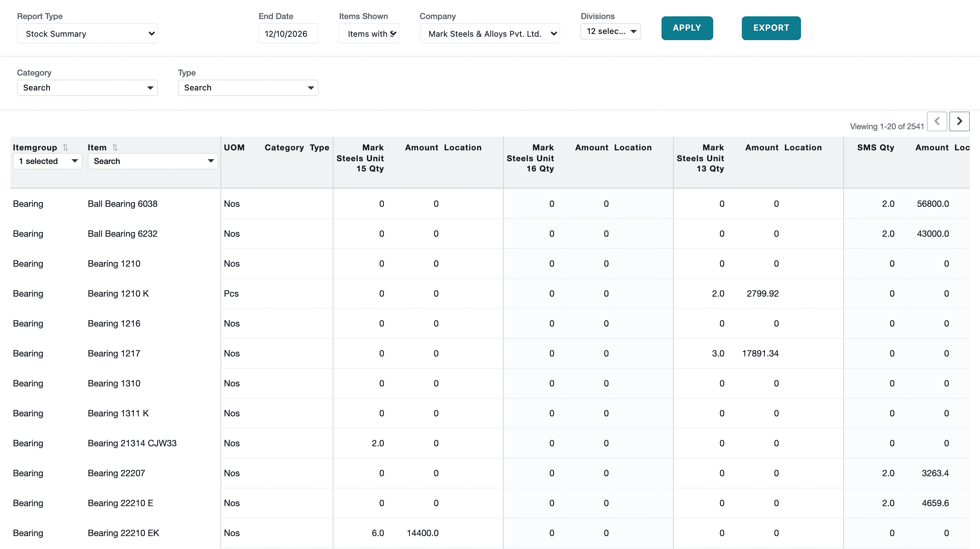This screenshot has width=980, height=549.
Task: Open the Category search dropdown
Action: [87, 88]
